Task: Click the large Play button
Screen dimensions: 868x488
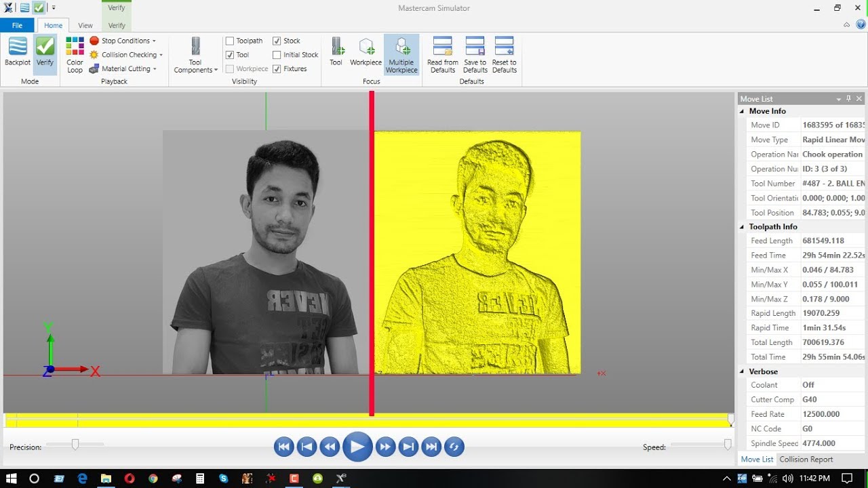Action: pos(357,447)
